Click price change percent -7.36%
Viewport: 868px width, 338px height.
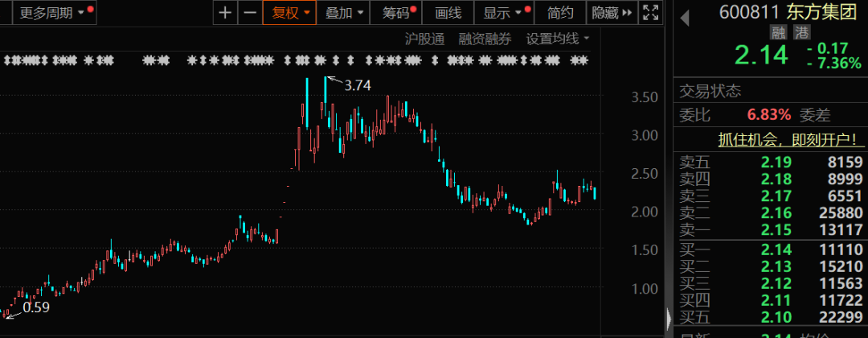[834, 63]
